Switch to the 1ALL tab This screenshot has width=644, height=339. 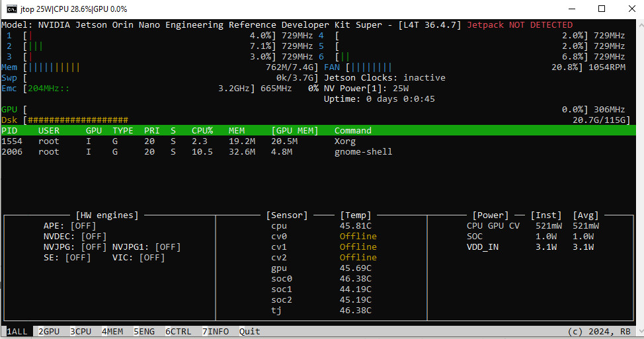coord(17,331)
